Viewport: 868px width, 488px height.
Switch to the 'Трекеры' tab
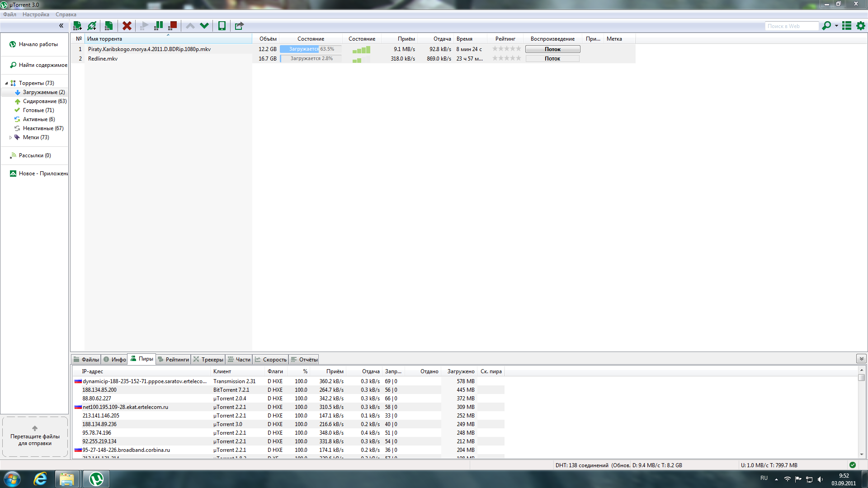(x=208, y=360)
